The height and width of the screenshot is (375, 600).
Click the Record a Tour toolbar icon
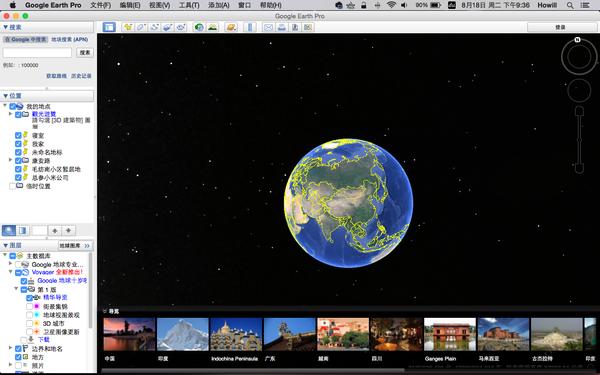tap(181, 27)
